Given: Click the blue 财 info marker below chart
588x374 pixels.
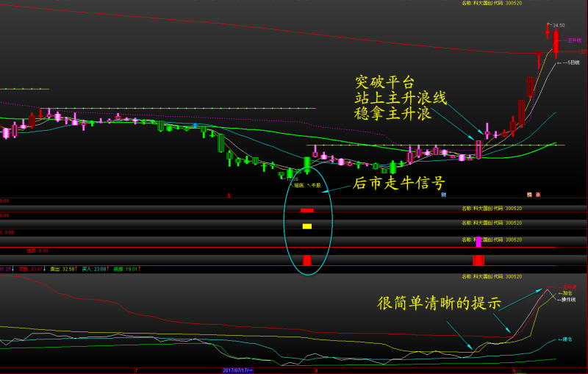Looking at the screenshot, I should tap(444, 195).
